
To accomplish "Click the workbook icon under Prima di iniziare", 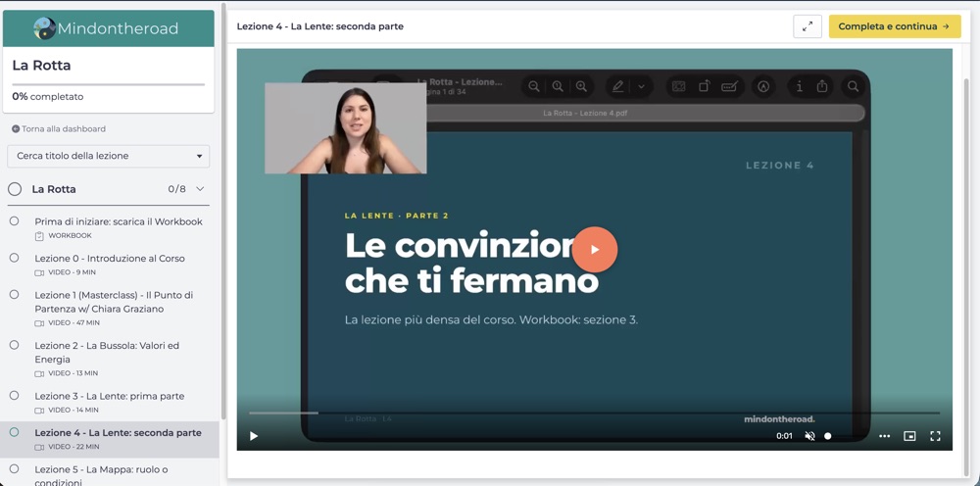I will click(x=39, y=236).
